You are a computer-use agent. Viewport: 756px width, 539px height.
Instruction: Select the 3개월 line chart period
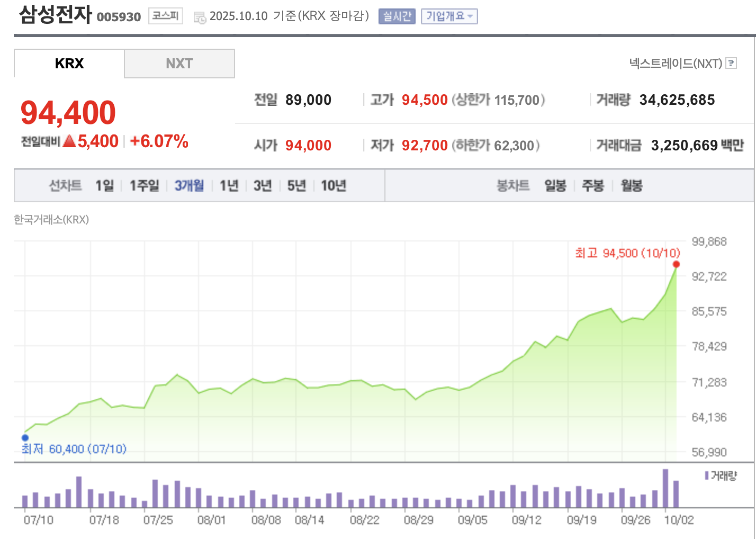click(x=190, y=185)
